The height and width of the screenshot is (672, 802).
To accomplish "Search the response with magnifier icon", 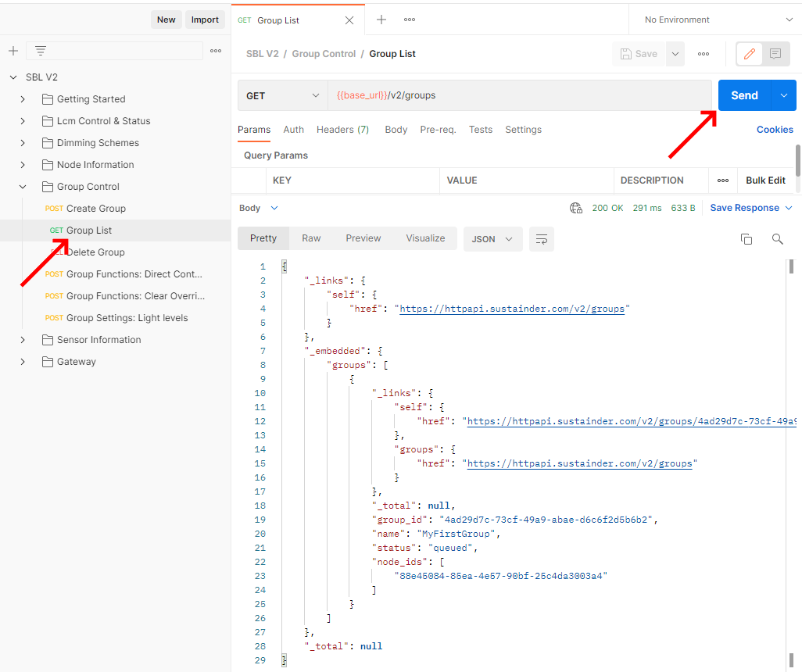I will click(777, 239).
